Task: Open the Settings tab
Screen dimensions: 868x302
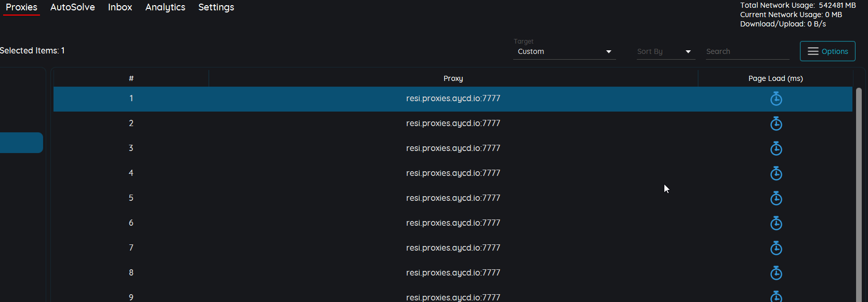Action: pos(216,7)
